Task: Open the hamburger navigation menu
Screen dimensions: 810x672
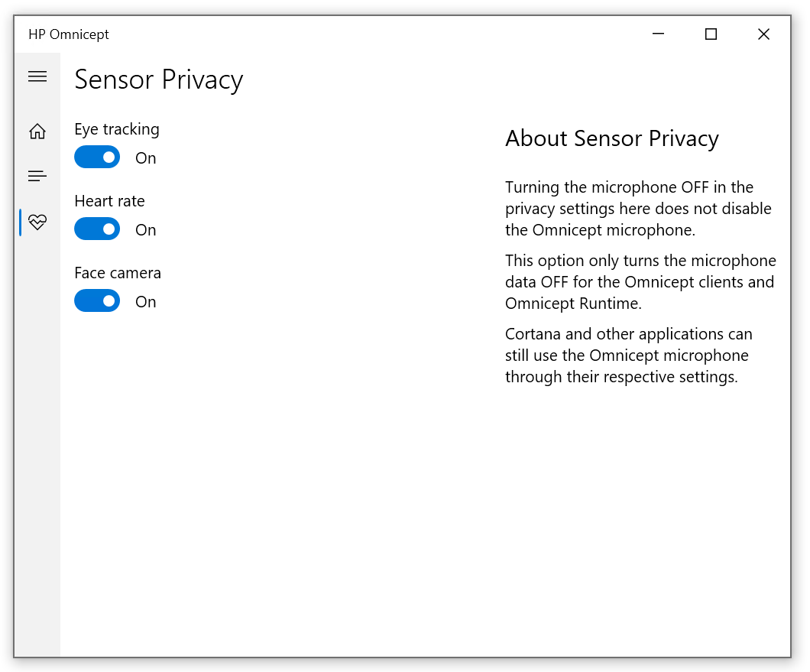Action: 37,76
